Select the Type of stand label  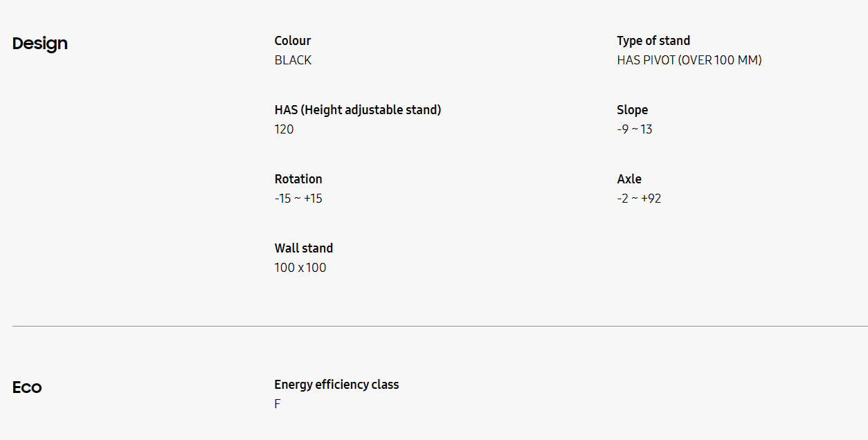653,41
